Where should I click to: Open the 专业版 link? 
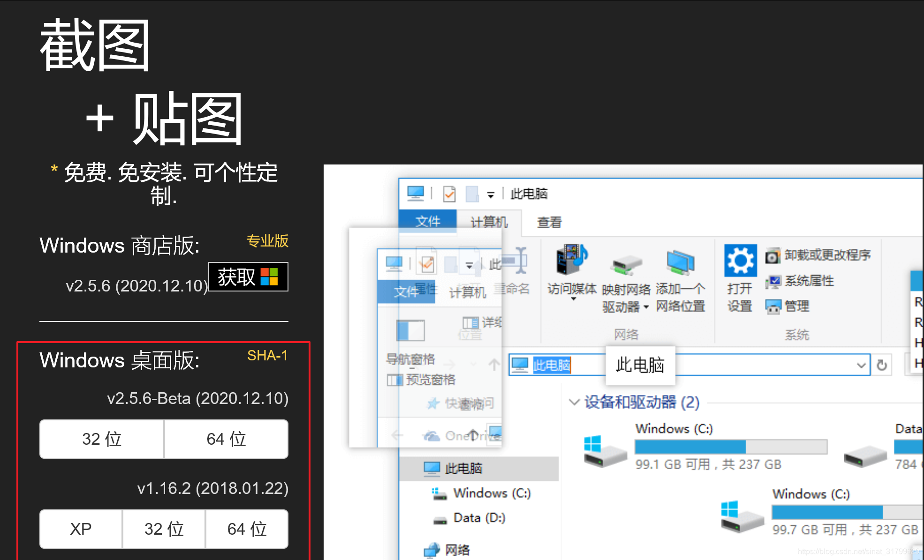267,241
